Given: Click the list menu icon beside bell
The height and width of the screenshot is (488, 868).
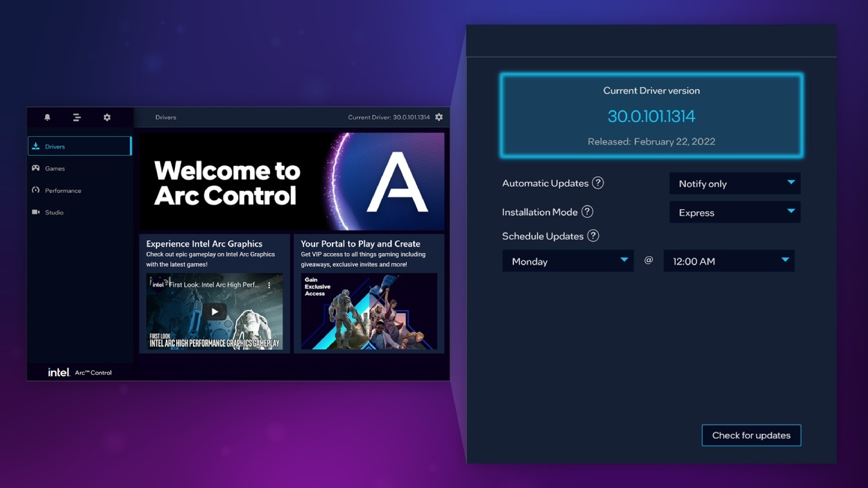Looking at the screenshot, I should click(x=77, y=117).
